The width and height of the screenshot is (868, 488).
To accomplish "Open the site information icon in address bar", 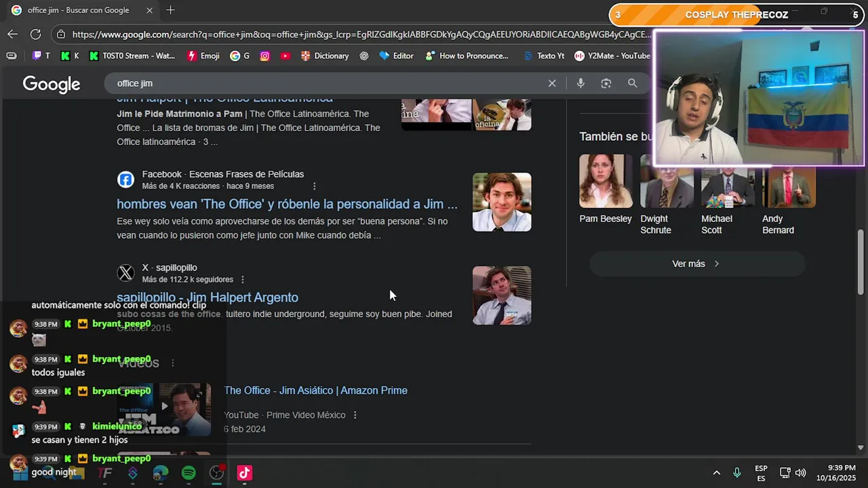I will click(61, 34).
